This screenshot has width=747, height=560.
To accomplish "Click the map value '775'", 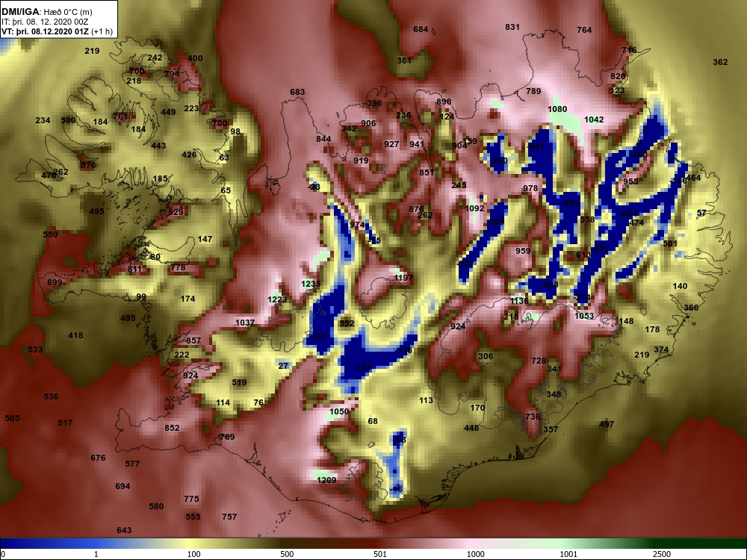I will tap(191, 499).
